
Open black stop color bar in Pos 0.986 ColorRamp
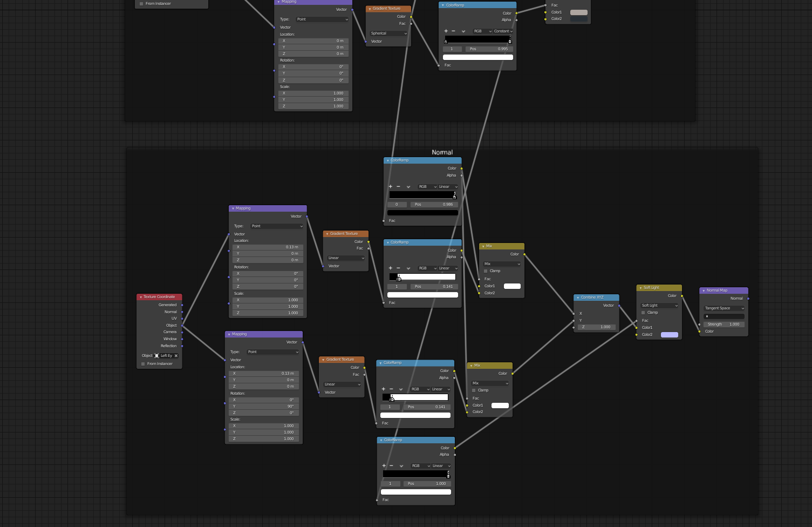[422, 213]
